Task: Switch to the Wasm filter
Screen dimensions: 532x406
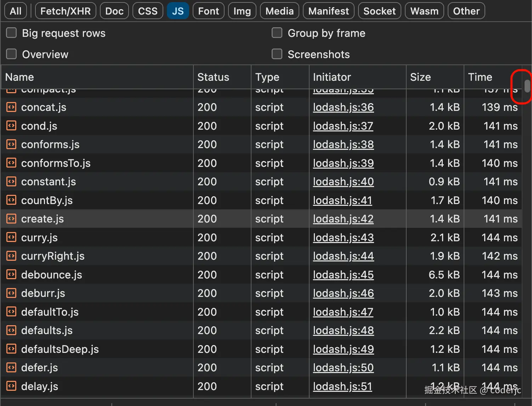Action: click(x=424, y=11)
